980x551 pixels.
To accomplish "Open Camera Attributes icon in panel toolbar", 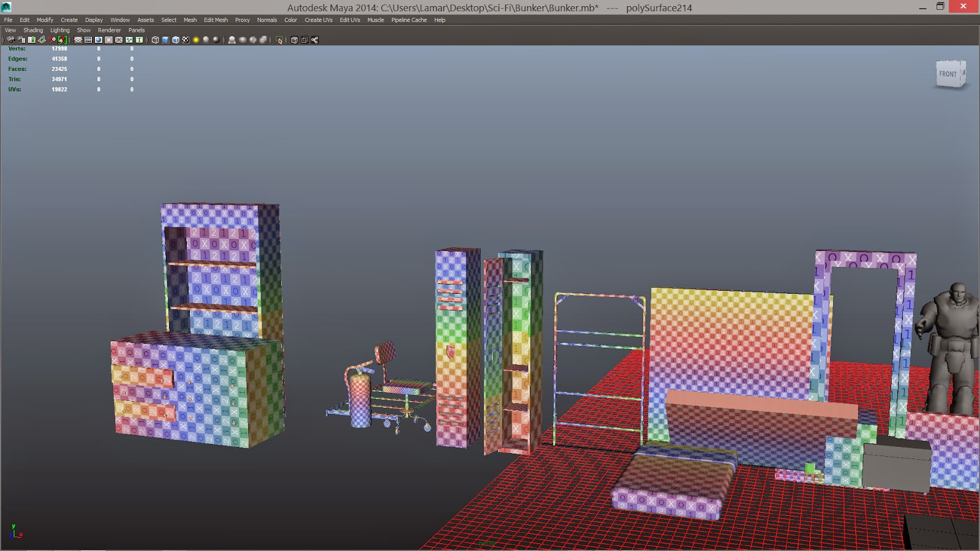I will click(x=21, y=40).
